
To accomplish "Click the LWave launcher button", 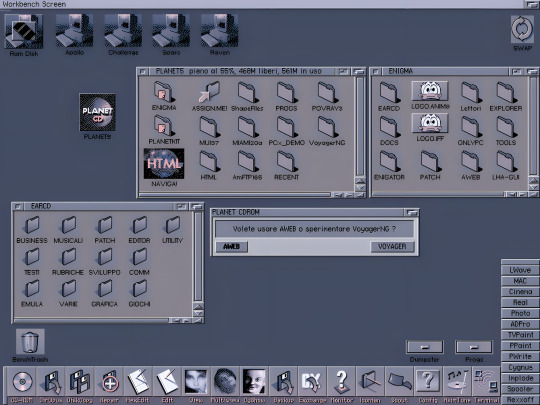I will tap(520, 270).
